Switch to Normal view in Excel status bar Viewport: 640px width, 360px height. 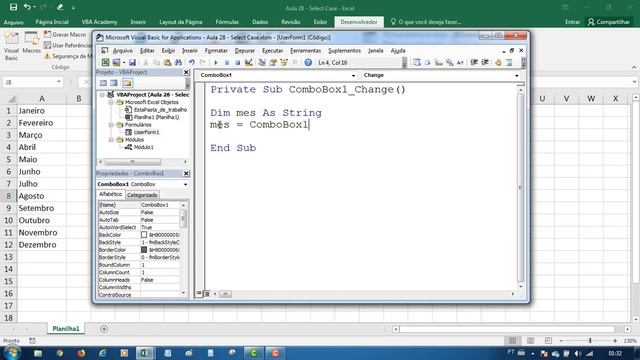pos(513,340)
